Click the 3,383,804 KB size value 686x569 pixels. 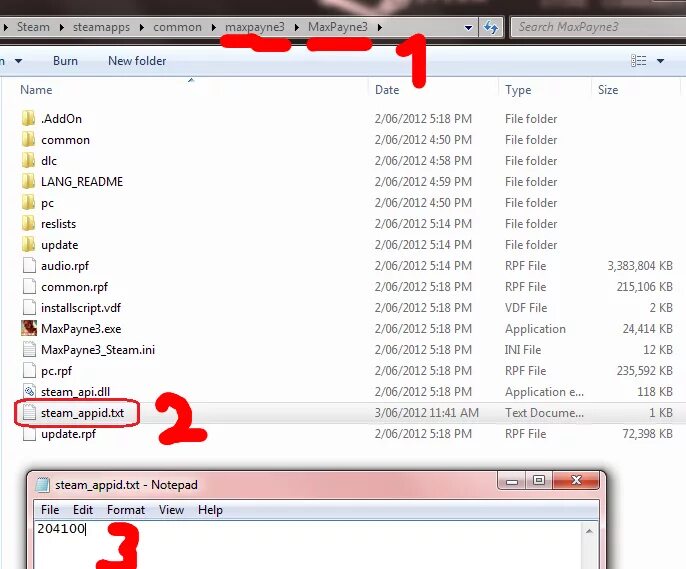click(x=640, y=266)
